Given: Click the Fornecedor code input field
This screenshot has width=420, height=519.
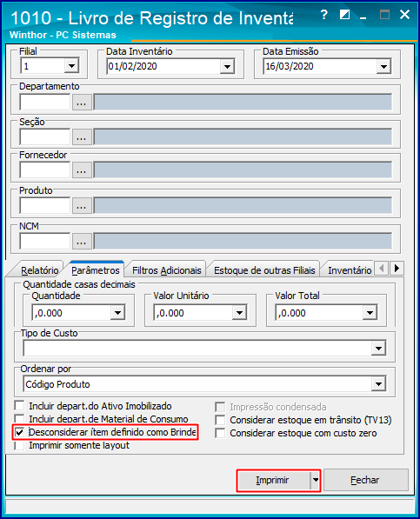Looking at the screenshot, I should tap(45, 170).
